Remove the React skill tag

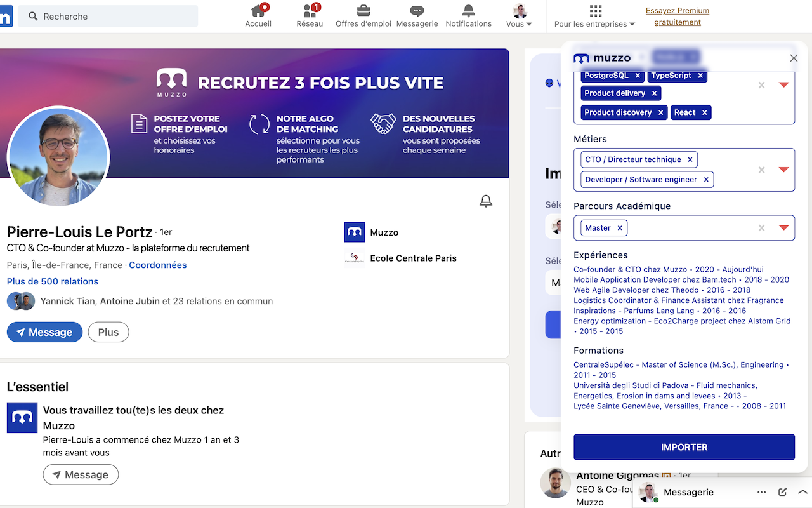coord(704,112)
